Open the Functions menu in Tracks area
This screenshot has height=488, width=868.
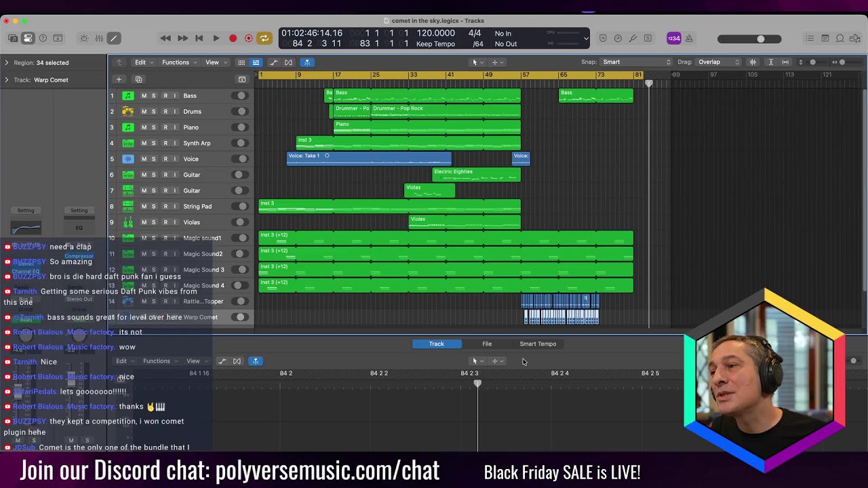(178, 62)
